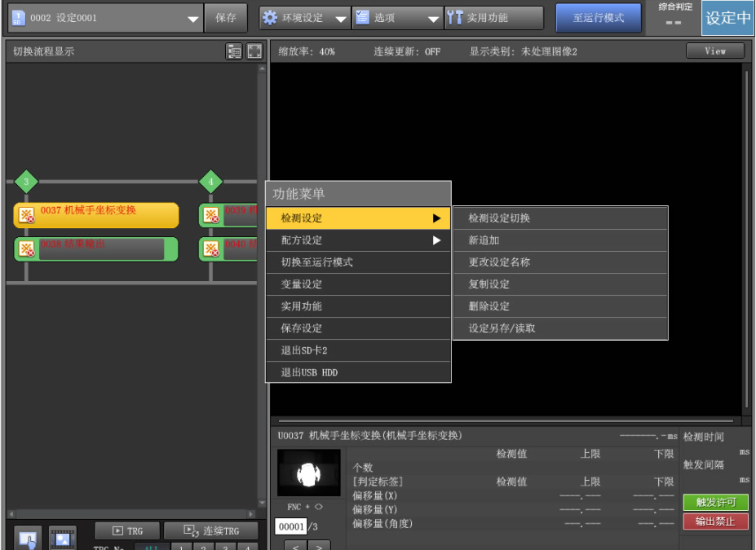Choose 复制设定 in submenu

pyautogui.click(x=561, y=284)
